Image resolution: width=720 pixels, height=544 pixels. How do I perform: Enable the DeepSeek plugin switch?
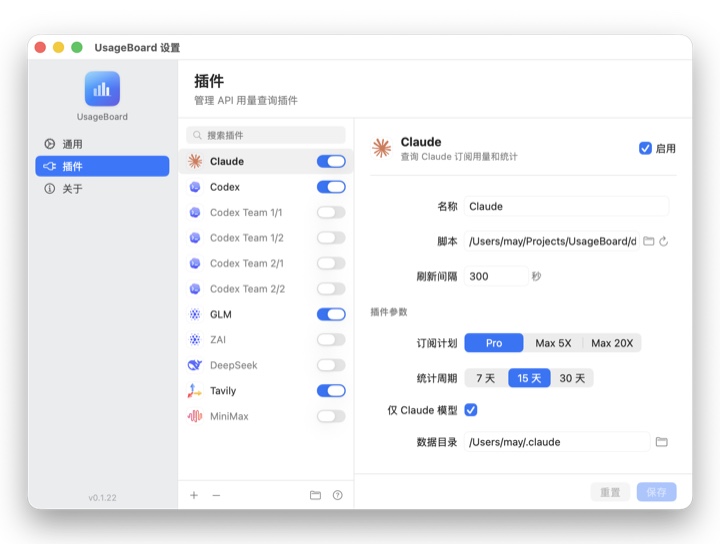pyautogui.click(x=331, y=365)
